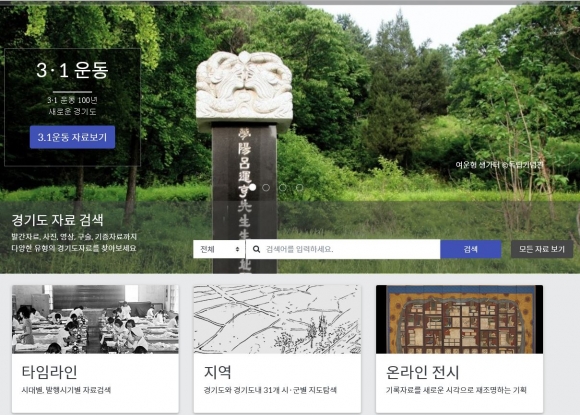
Task: Select the fourth carousel slide dot
Action: tap(299, 188)
